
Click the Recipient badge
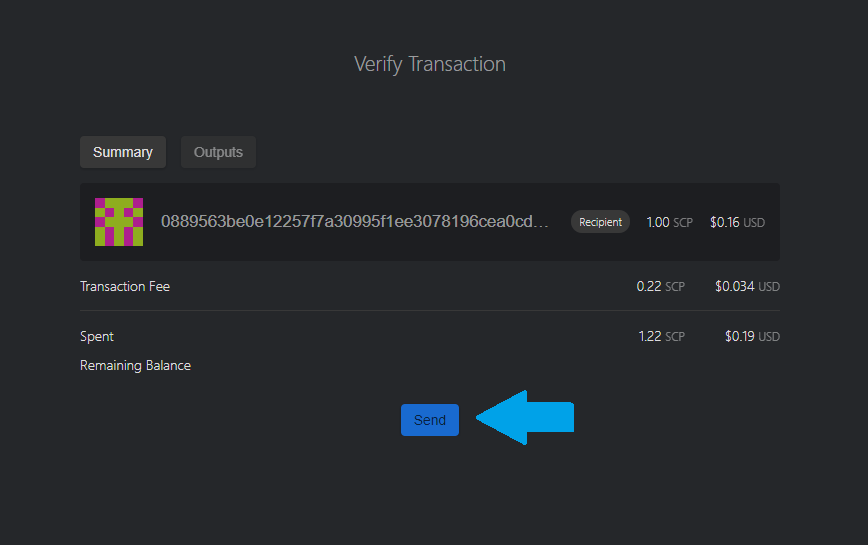[600, 222]
